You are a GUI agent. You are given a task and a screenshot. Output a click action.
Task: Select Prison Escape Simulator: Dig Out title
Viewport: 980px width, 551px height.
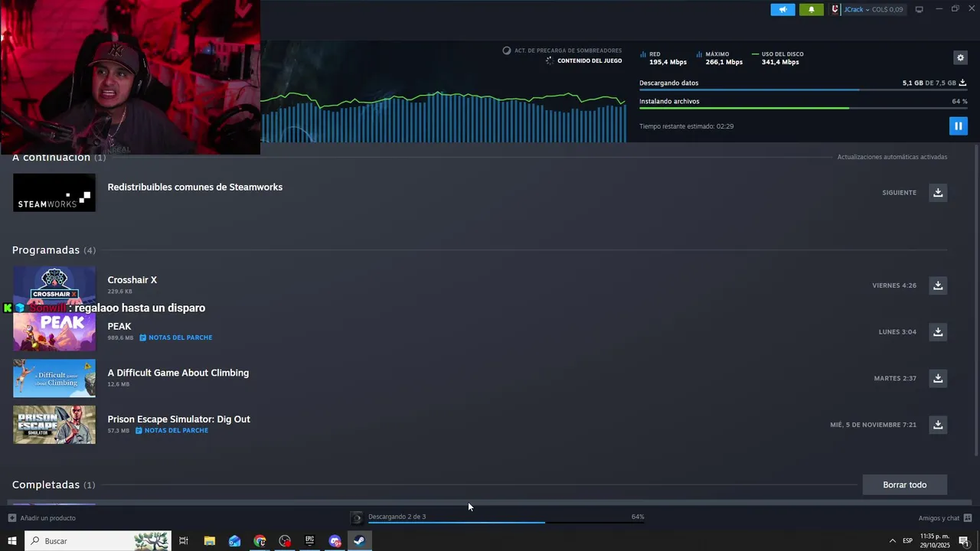point(178,419)
